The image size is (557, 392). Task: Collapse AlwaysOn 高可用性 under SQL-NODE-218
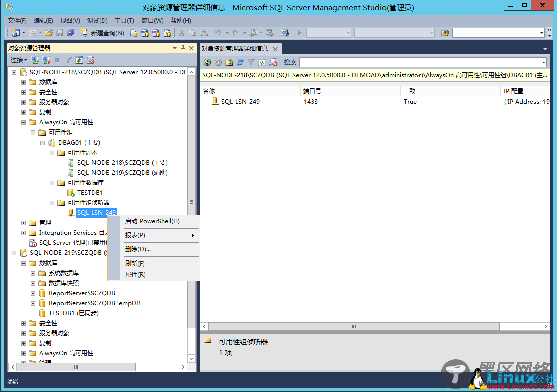click(23, 122)
